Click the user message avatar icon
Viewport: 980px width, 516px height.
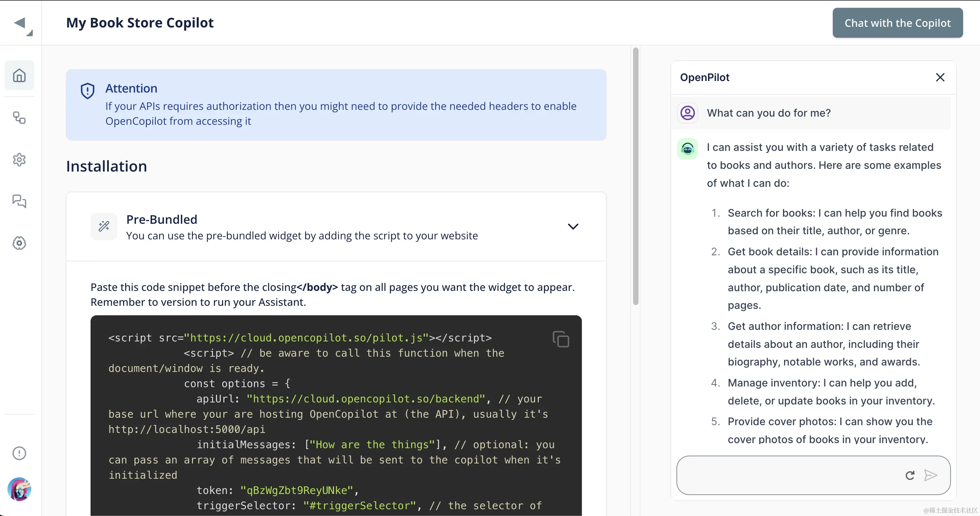[687, 113]
